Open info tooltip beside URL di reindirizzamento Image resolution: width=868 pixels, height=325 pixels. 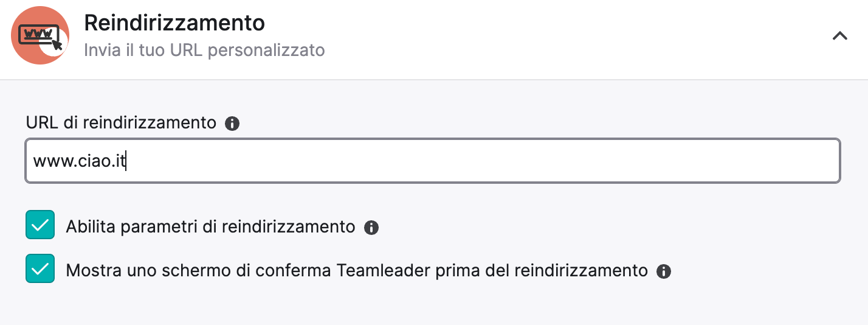pos(232,124)
